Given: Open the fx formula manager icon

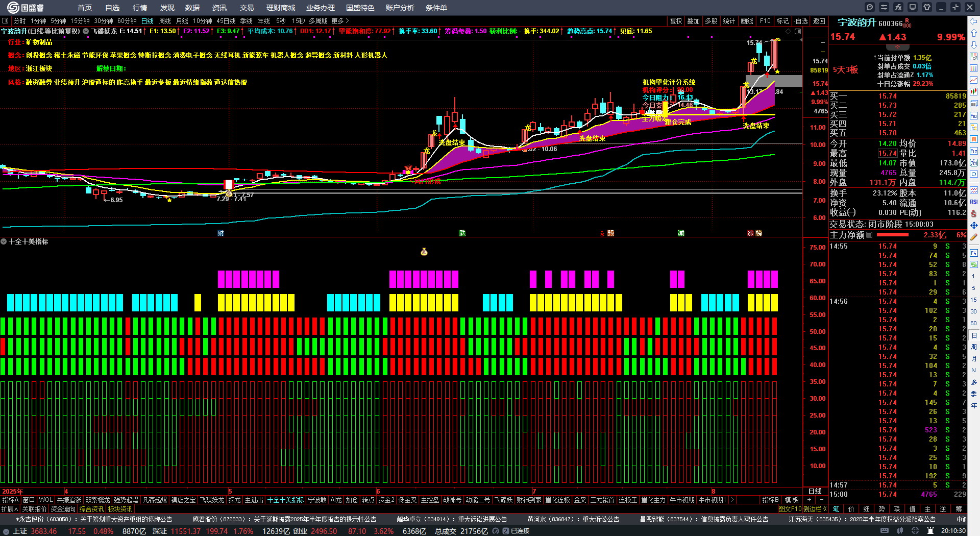Looking at the screenshot, I should point(898,7).
